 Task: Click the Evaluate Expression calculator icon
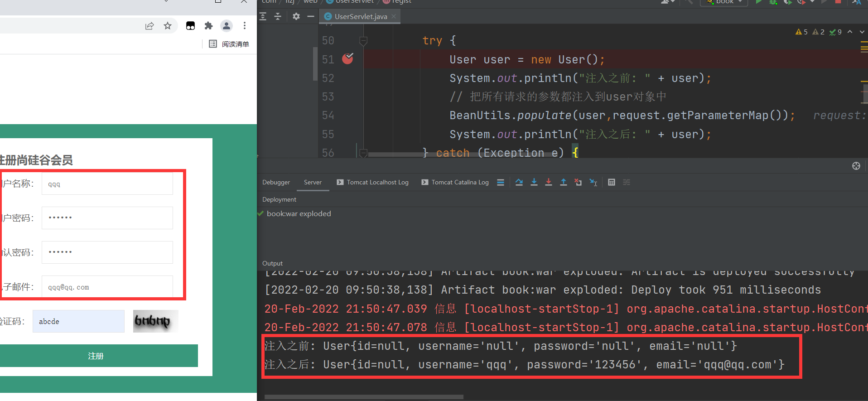coord(612,182)
